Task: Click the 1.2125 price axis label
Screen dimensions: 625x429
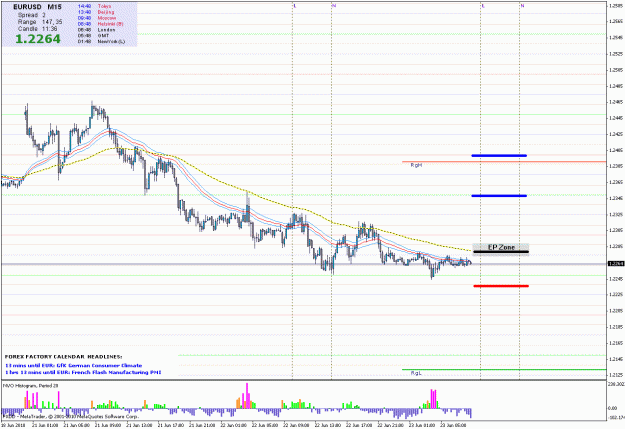Action: click(616, 375)
